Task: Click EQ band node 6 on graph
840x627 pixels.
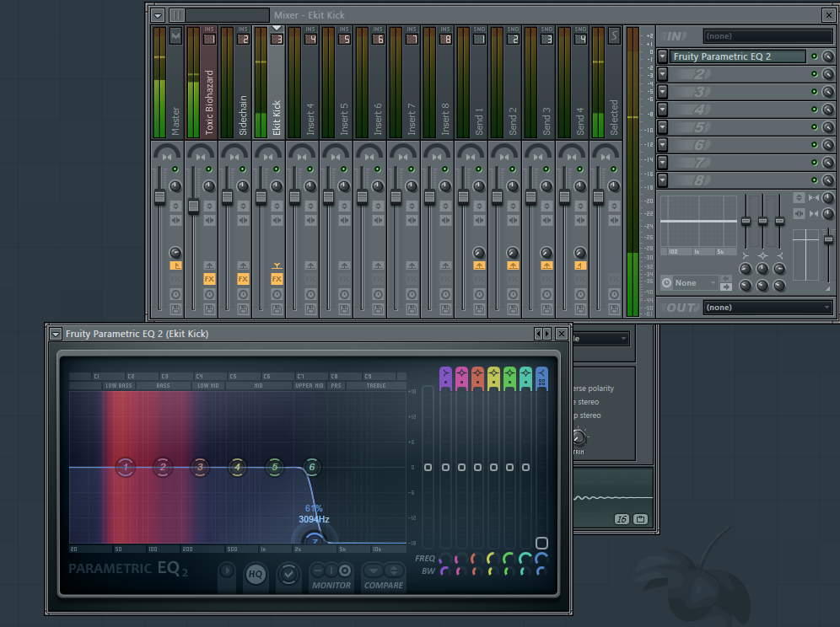Action: [x=312, y=467]
